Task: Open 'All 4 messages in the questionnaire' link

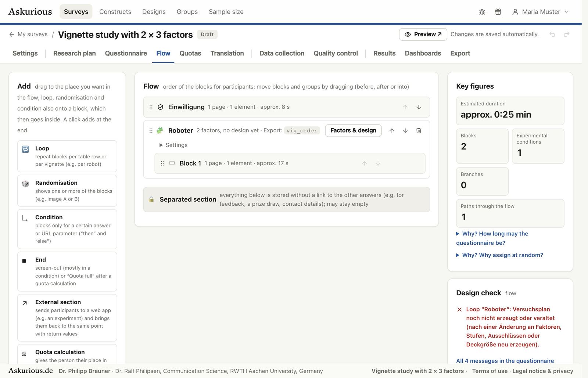Action: [505, 361]
